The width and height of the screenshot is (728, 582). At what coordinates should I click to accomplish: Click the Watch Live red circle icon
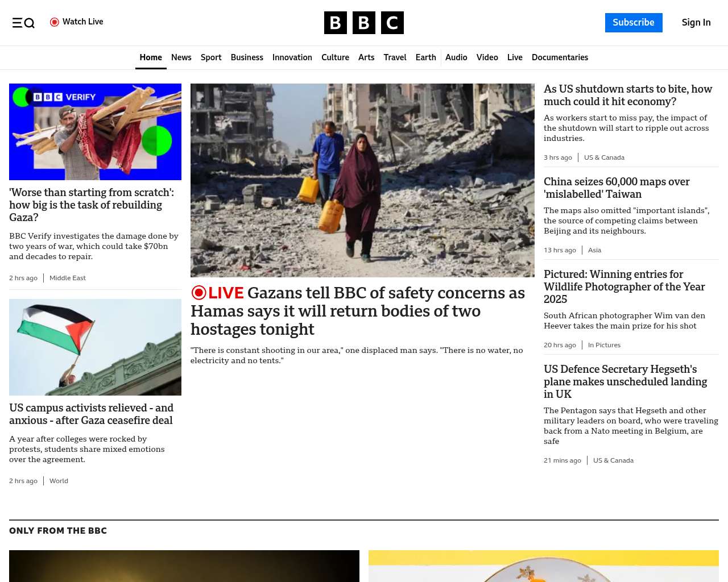click(55, 22)
